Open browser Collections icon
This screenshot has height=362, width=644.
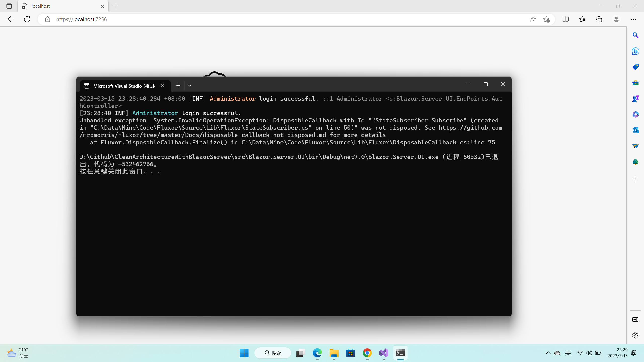(599, 19)
